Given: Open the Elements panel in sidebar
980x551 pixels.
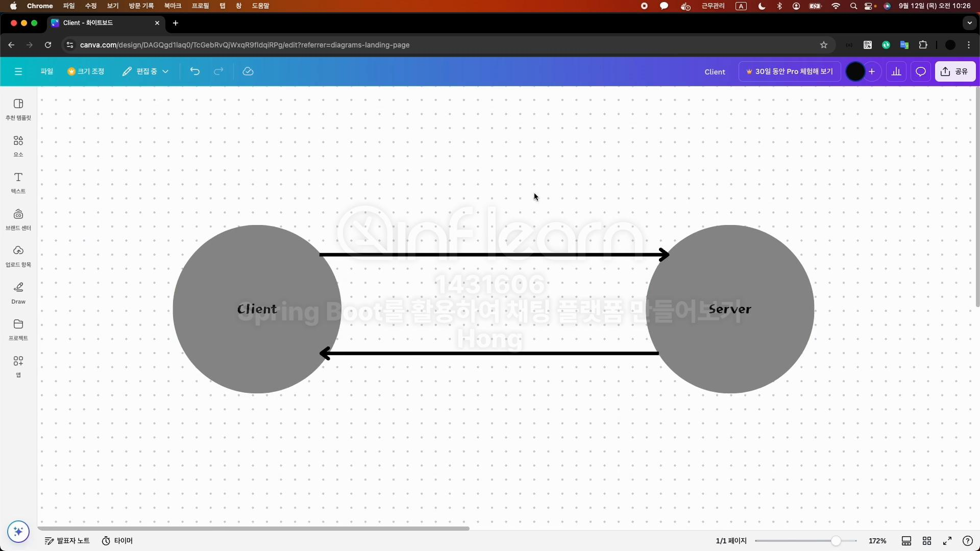Looking at the screenshot, I should pyautogui.click(x=18, y=145).
